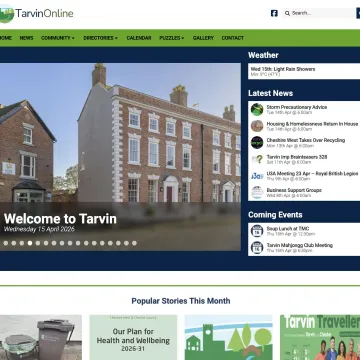The image size is (360, 360).
Task: Open the Facebook page icon
Action: [274, 13]
